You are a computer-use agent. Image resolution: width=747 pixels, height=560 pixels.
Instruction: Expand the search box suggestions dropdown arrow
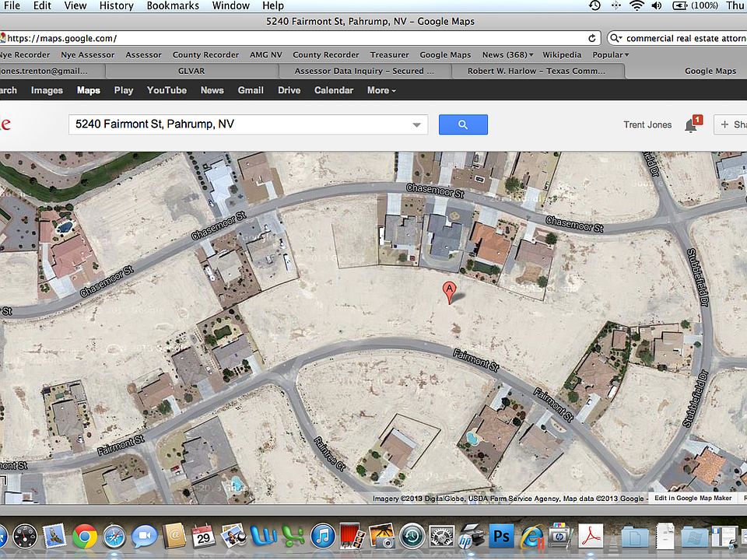point(417,124)
